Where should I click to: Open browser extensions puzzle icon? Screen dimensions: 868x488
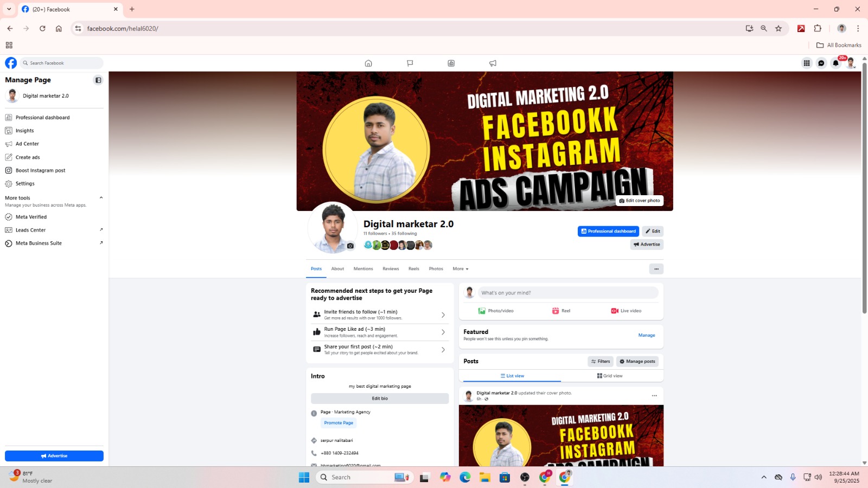[x=818, y=28]
